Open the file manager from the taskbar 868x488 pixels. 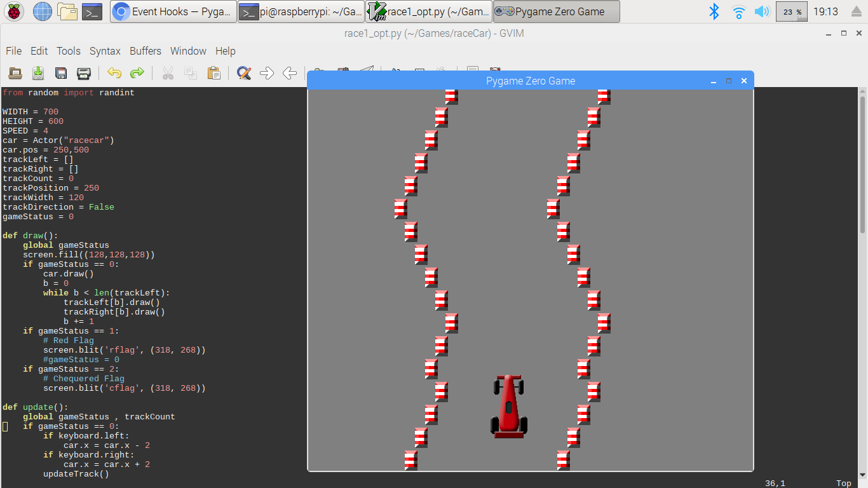tap(65, 11)
